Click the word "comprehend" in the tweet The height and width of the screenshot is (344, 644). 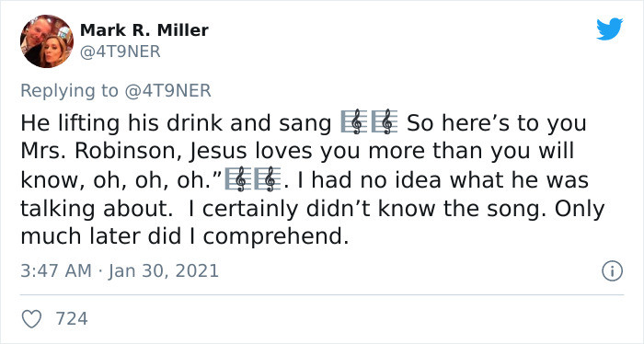pos(272,237)
